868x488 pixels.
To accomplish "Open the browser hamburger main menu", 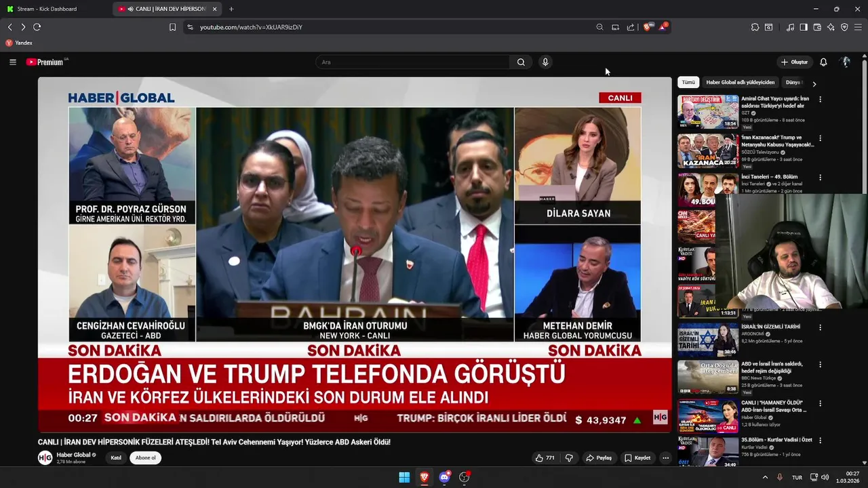I will (x=858, y=27).
